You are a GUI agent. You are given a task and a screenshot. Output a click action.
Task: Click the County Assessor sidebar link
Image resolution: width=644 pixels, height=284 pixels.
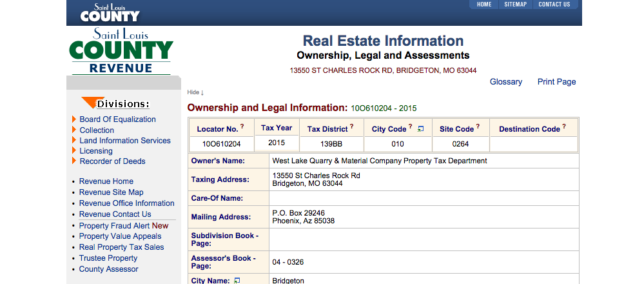point(108,269)
